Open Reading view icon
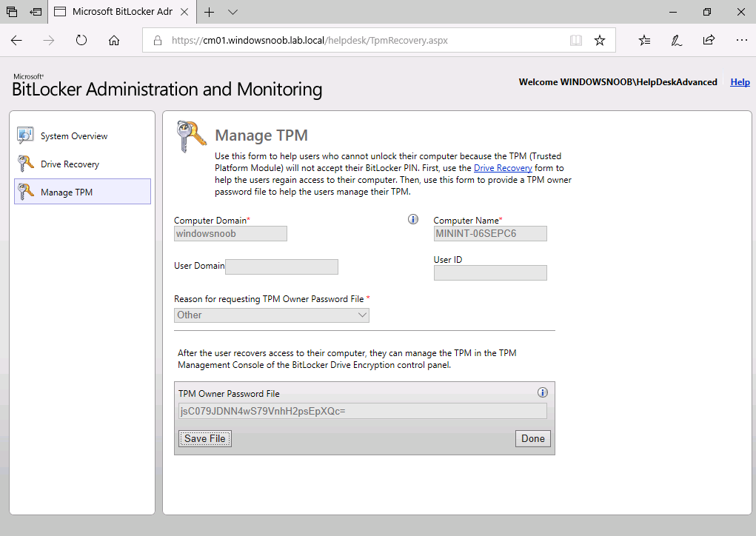The image size is (756, 536). pyautogui.click(x=575, y=41)
